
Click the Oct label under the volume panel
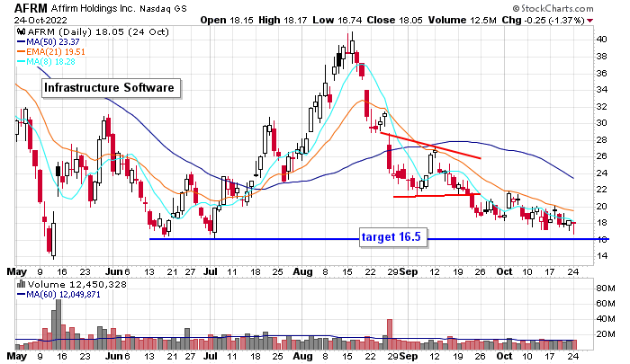coord(504,356)
